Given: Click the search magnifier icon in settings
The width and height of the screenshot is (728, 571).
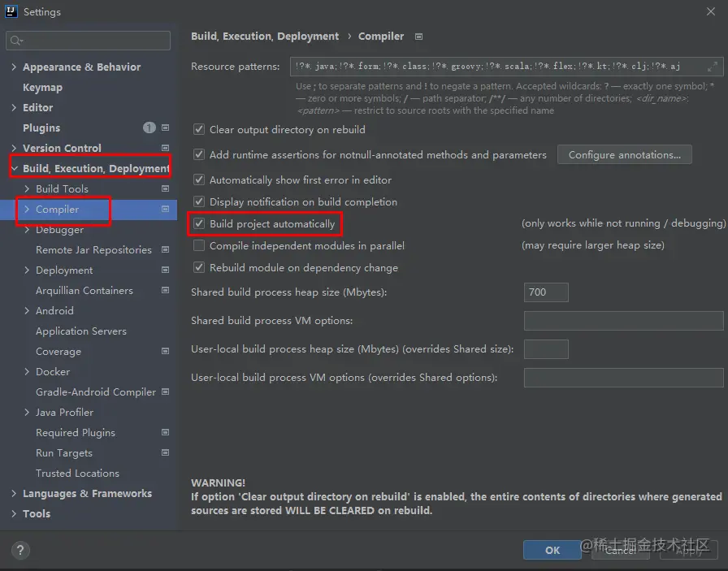Looking at the screenshot, I should (15, 41).
